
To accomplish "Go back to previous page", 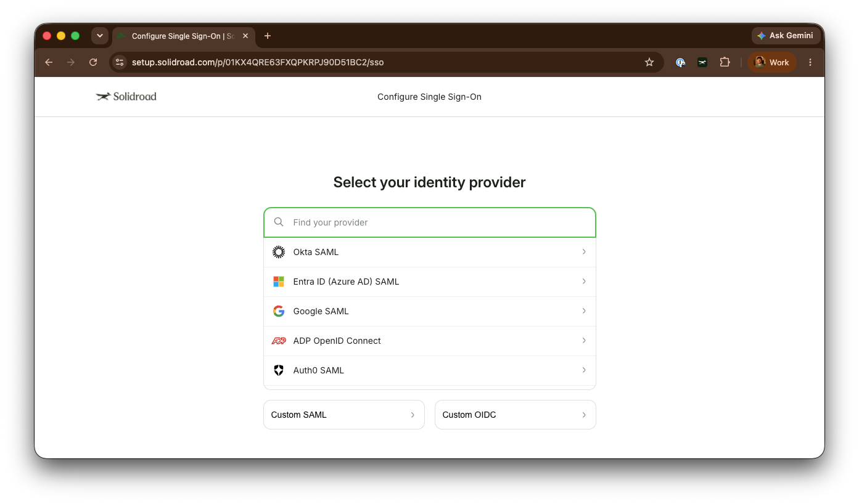I will [49, 62].
